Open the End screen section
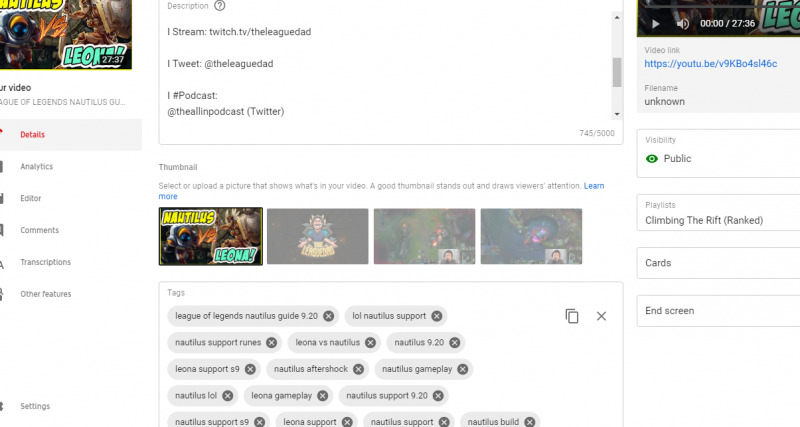 pyautogui.click(x=718, y=311)
